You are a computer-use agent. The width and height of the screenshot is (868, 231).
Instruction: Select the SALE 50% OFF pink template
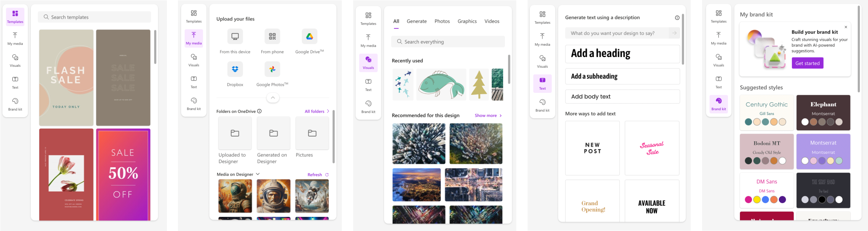[123, 175]
